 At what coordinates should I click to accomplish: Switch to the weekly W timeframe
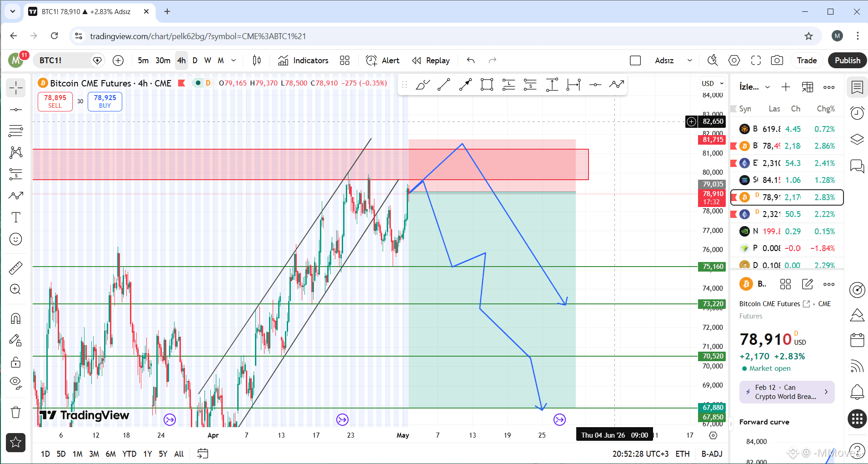[208, 61]
